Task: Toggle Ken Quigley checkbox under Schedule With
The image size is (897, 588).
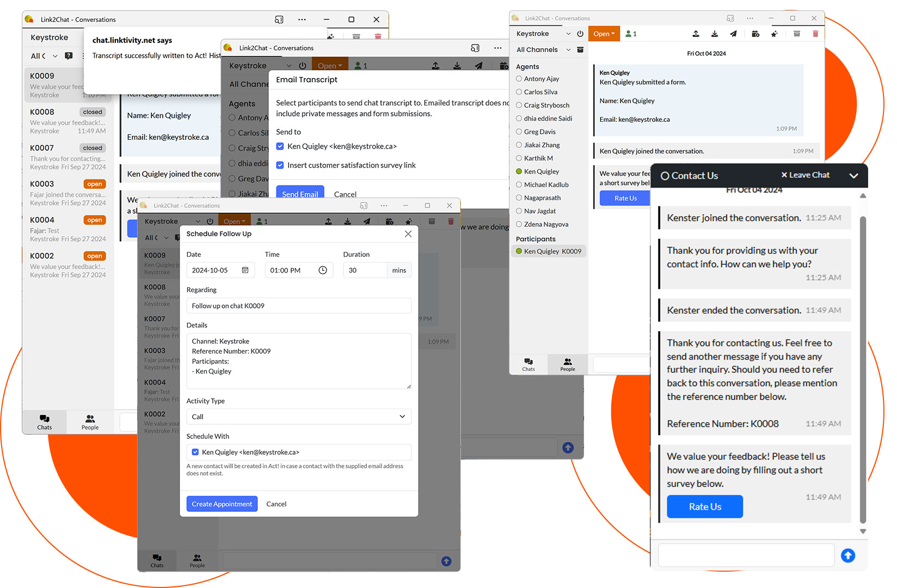Action: (195, 452)
